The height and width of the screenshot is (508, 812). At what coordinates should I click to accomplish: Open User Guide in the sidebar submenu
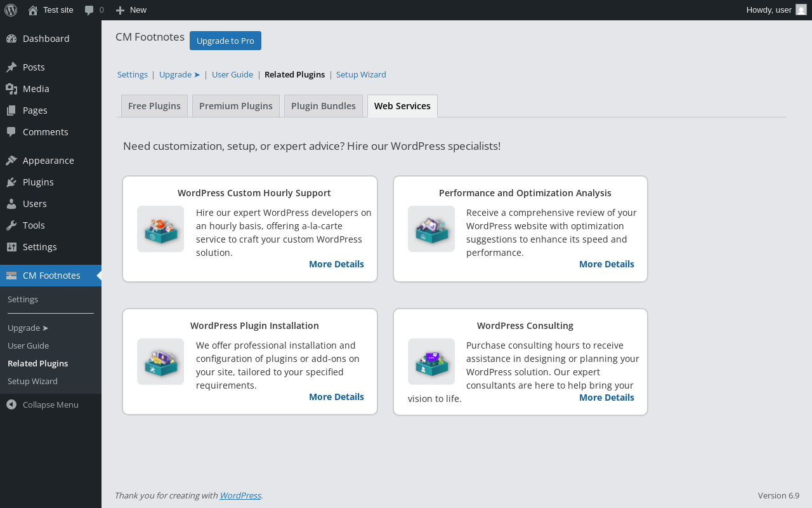(x=28, y=345)
